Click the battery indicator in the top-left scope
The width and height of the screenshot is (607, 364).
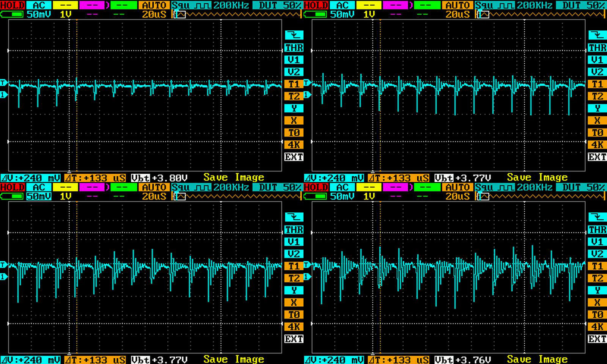point(12,14)
